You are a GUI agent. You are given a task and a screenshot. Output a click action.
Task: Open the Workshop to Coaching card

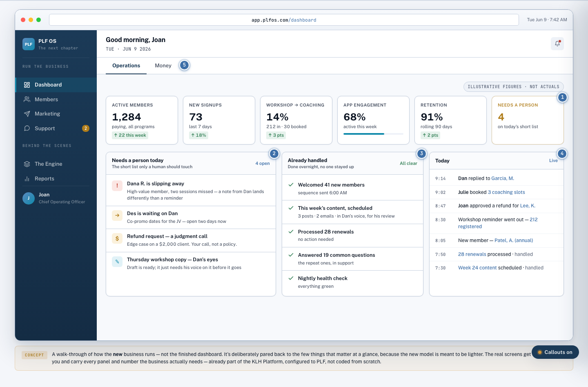(296, 120)
